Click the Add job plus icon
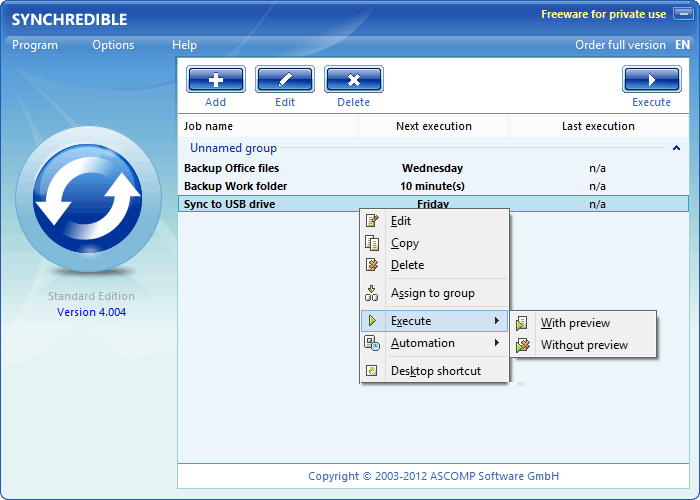The width and height of the screenshot is (700, 500). (215, 80)
